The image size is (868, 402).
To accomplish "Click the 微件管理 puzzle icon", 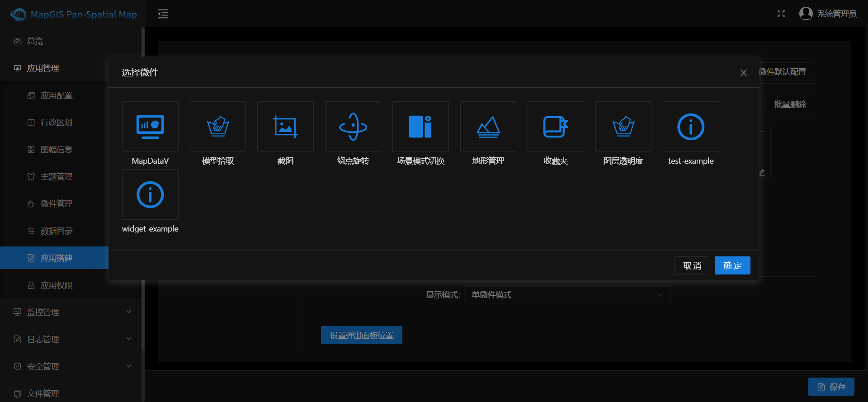I will (x=31, y=204).
